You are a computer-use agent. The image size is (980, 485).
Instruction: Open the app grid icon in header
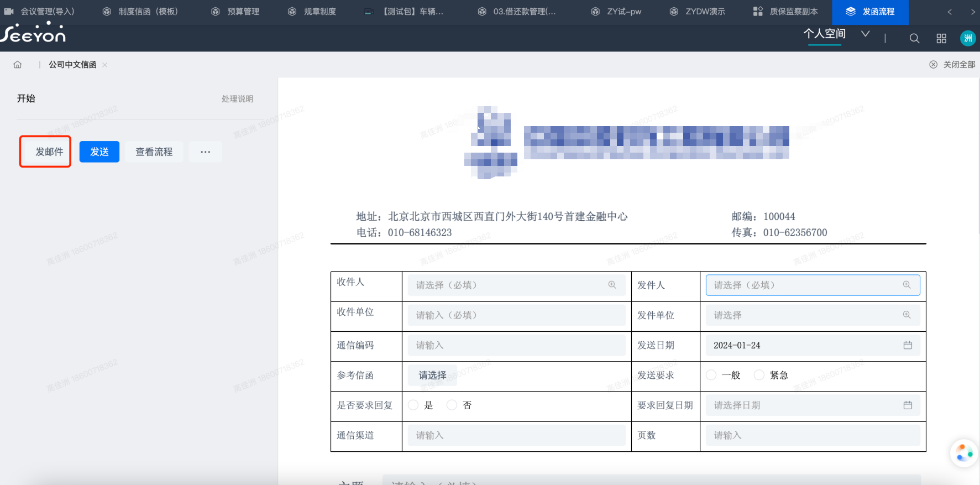pos(941,38)
